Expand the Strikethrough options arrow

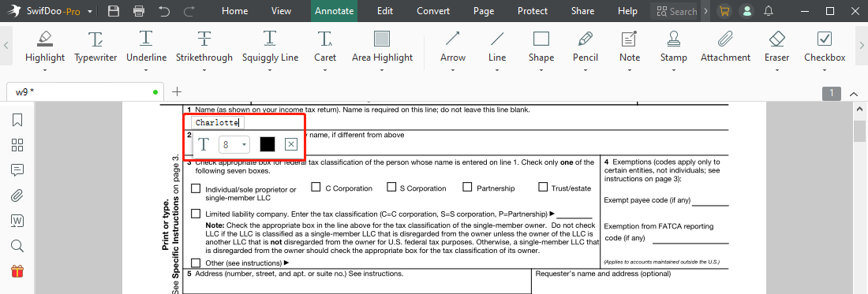click(x=204, y=70)
